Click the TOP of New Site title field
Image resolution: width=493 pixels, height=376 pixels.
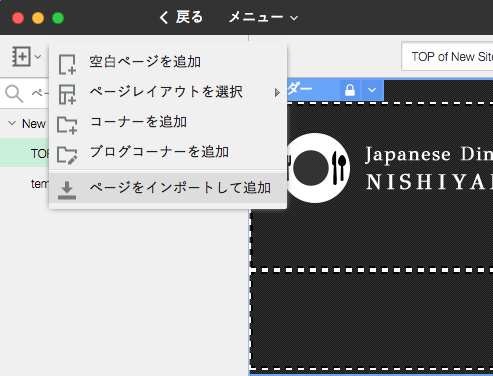pos(447,57)
